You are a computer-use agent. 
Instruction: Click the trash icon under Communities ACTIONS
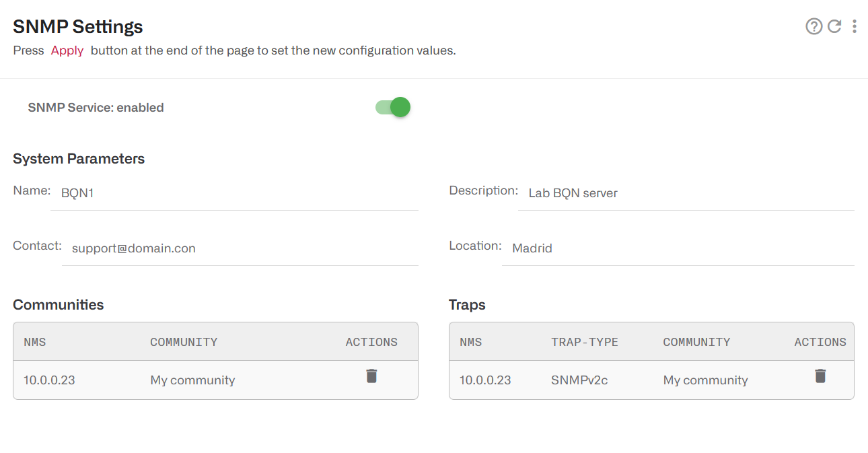371,376
